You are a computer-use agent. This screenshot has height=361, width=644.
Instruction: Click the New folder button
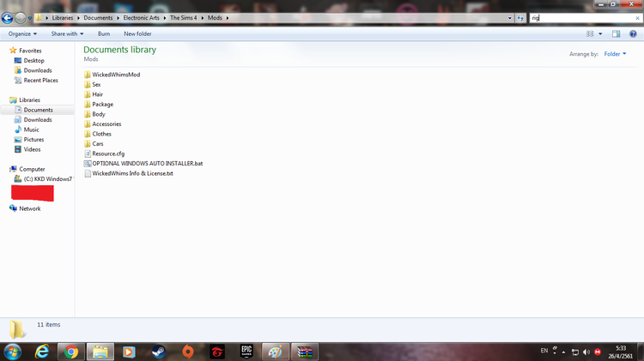(x=137, y=33)
